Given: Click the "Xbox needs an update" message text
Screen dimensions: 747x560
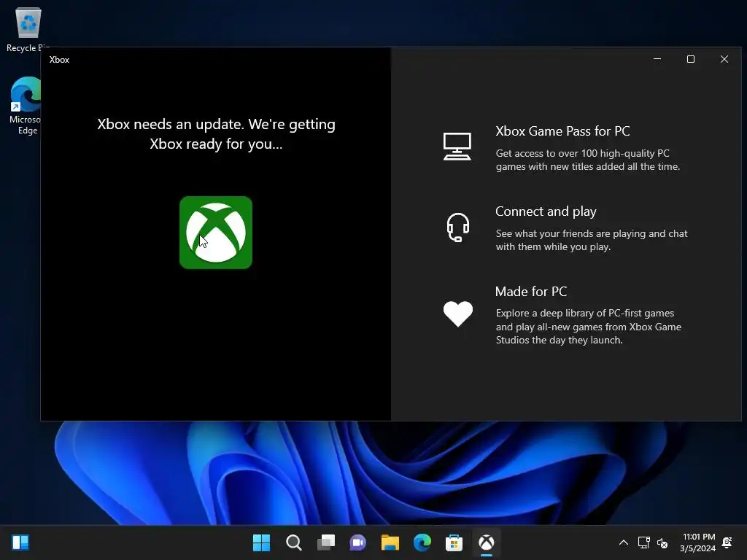Looking at the screenshot, I should pyautogui.click(x=216, y=134).
